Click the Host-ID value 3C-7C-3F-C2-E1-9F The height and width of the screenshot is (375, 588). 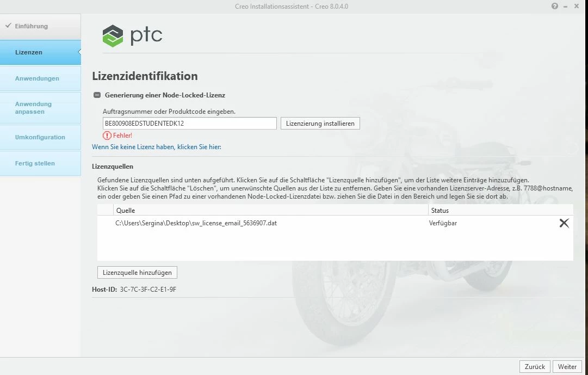tap(148, 290)
